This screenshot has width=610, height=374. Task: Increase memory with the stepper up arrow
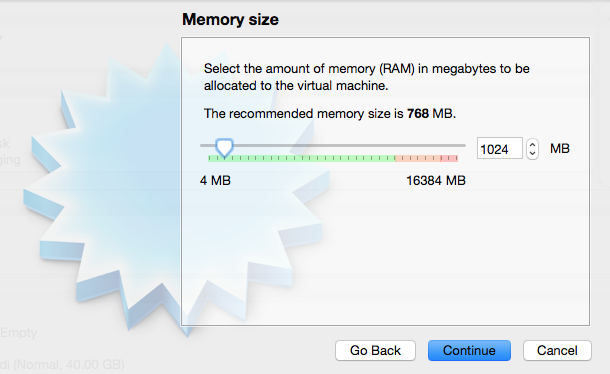click(533, 144)
